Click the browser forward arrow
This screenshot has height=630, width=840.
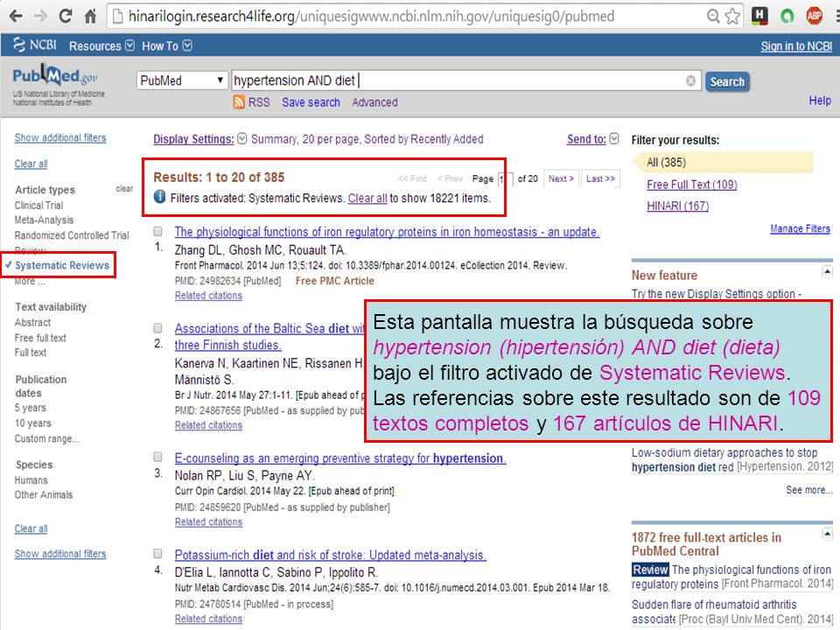tap(41, 16)
